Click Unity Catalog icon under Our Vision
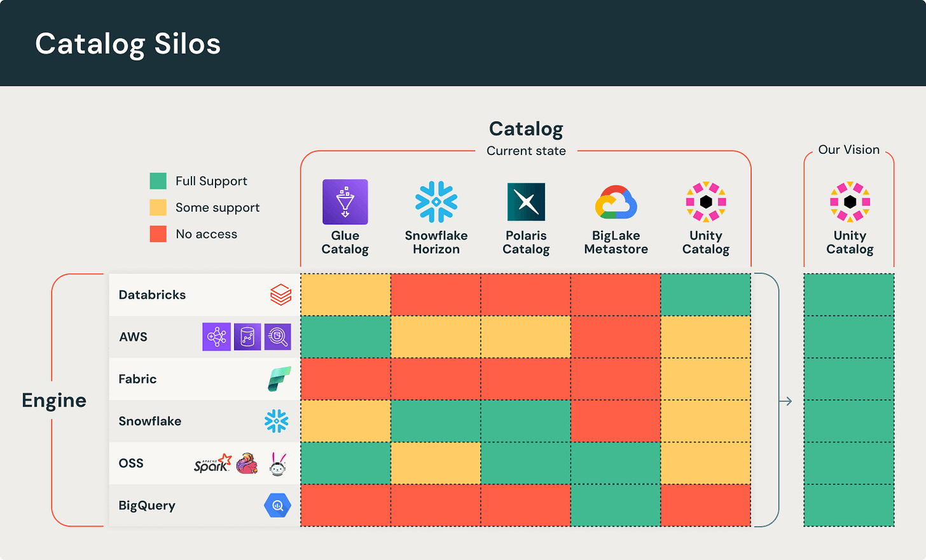The width and height of the screenshot is (926, 560). click(850, 201)
